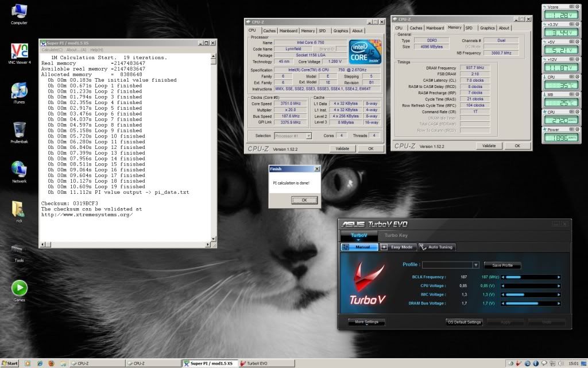Click the Firefox quick launch icon

pos(50,363)
